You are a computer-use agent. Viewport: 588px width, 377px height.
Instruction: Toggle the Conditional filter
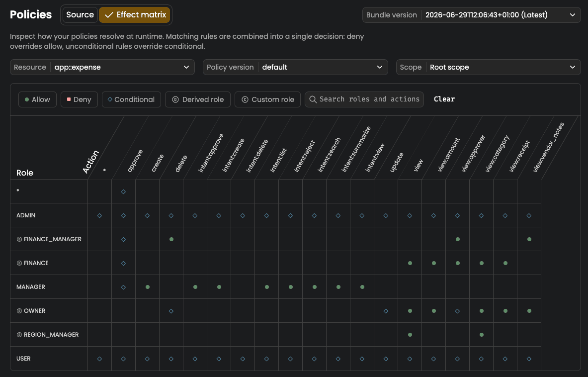[131, 99]
